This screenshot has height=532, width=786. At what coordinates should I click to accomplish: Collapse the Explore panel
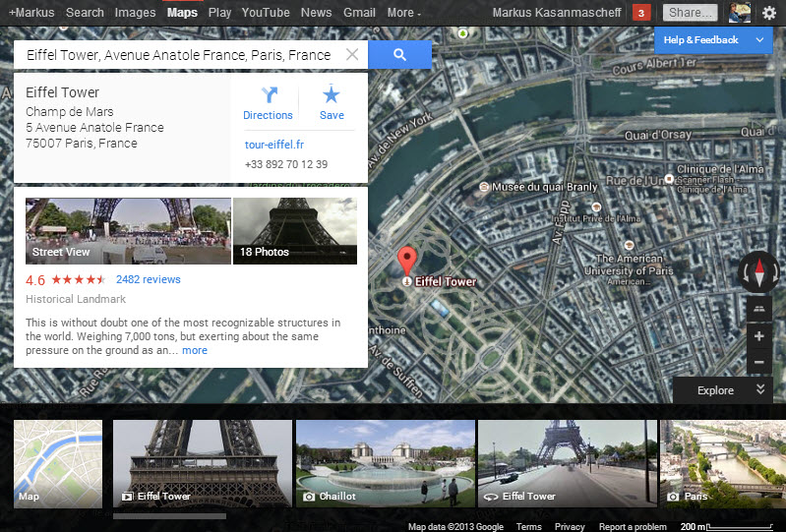[759, 390]
